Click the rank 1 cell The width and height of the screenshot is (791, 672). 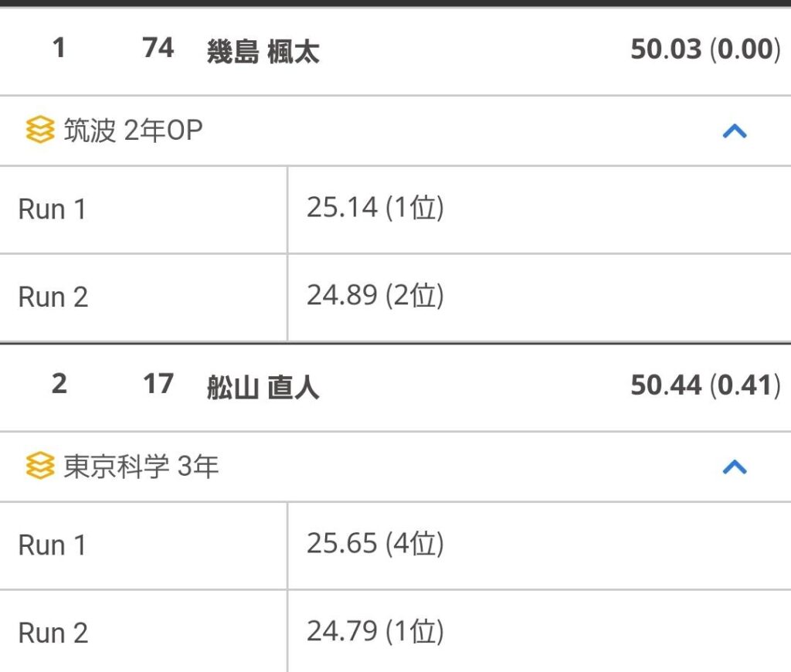[59, 48]
